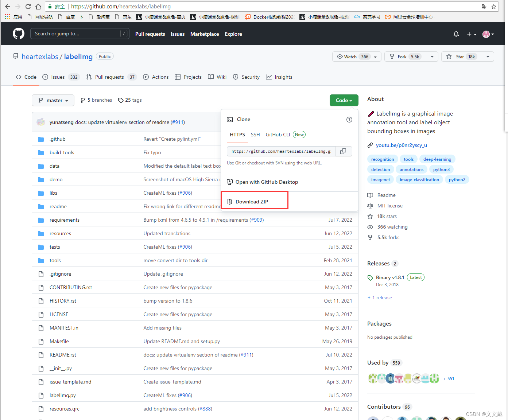Click the Star button
The height and width of the screenshot is (420, 508).
click(x=462, y=57)
